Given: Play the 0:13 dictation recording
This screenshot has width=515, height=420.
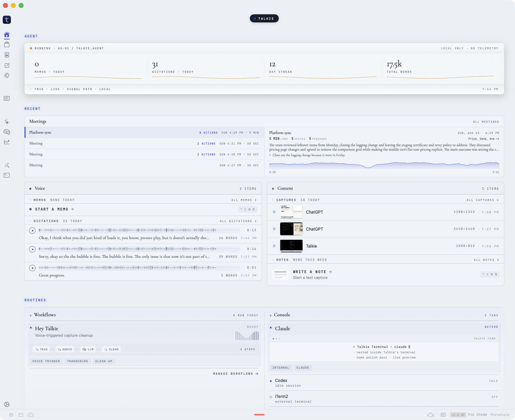Looking at the screenshot, I should click(32, 231).
